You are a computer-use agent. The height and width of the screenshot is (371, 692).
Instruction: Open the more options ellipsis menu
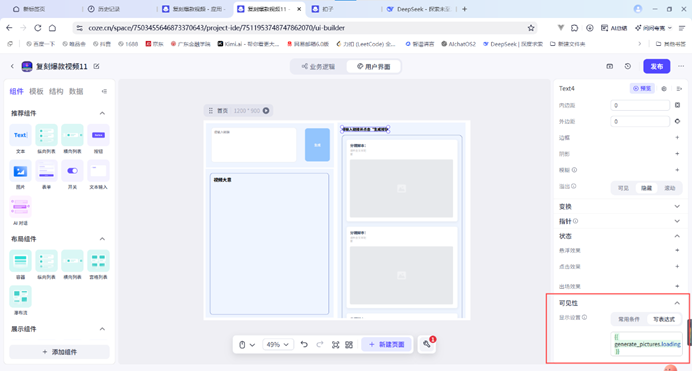point(681,66)
